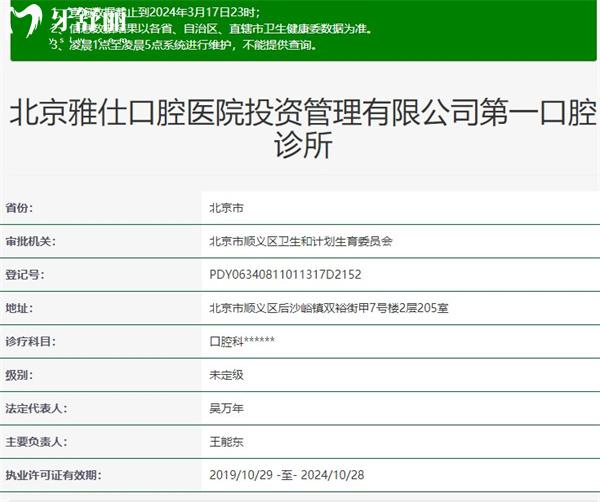Select the 诊疗科目 label
The width and height of the screenshot is (600, 502).
[x=30, y=341]
